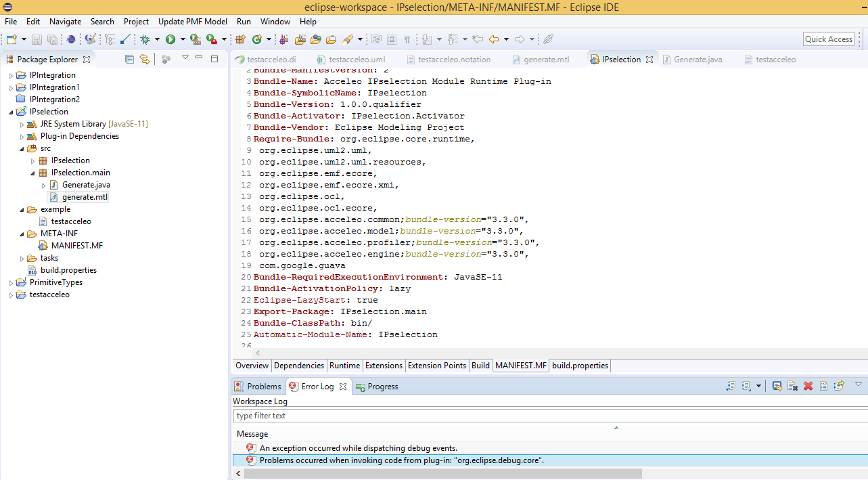Maximize the Package Explorer panel
Viewport: 868px width, 480px height.
click(x=214, y=59)
